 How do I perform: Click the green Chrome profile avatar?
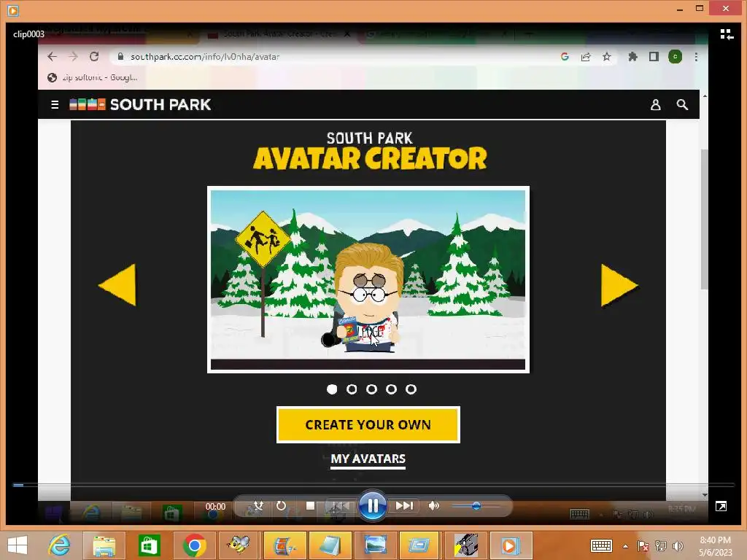pos(675,57)
